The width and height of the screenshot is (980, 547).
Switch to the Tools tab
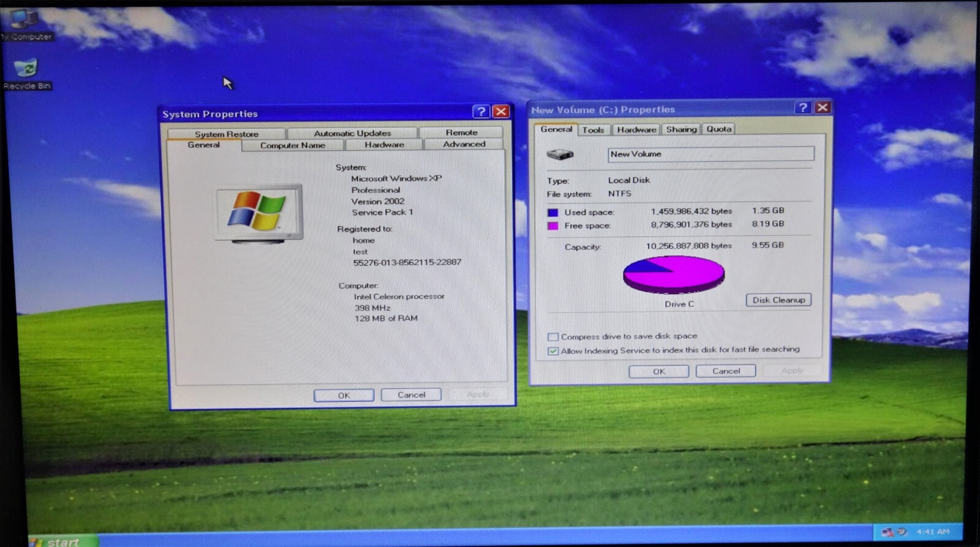593,130
